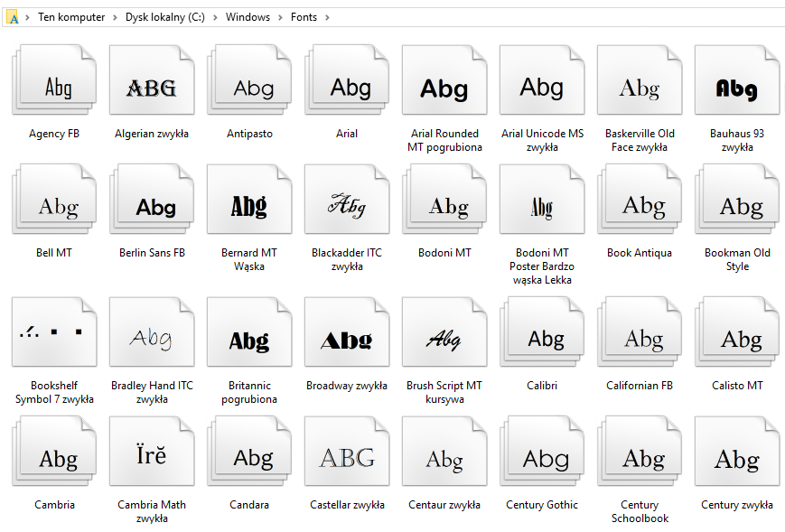Go to Dysk lokalny (C:) breadcrumb
The image size is (785, 532).
point(165,17)
